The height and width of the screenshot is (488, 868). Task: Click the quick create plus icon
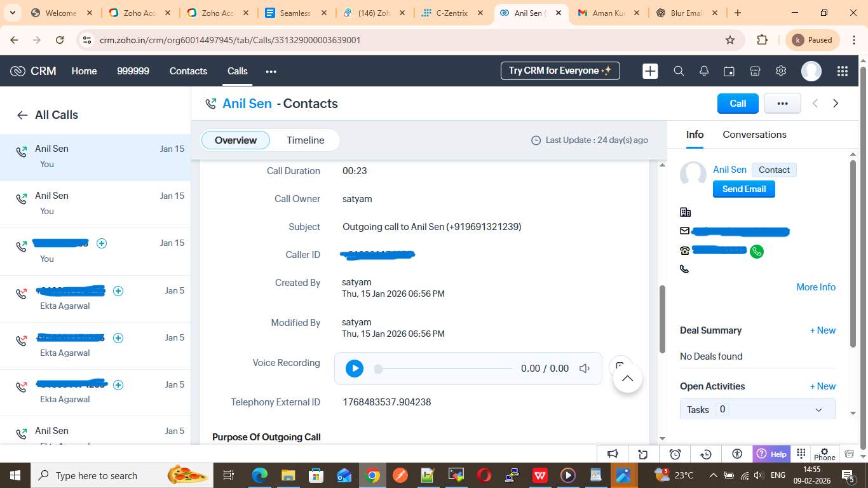[650, 71]
